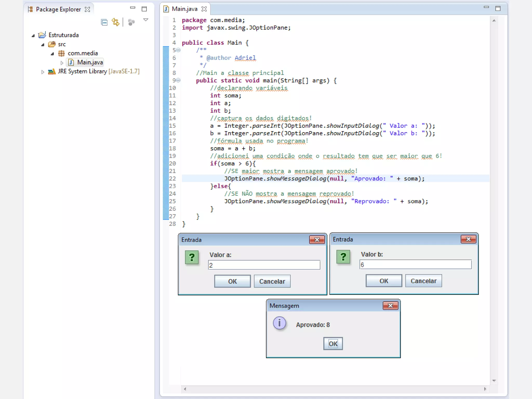Toggle Link with Editor icon
The height and width of the screenshot is (399, 532).
(116, 22)
